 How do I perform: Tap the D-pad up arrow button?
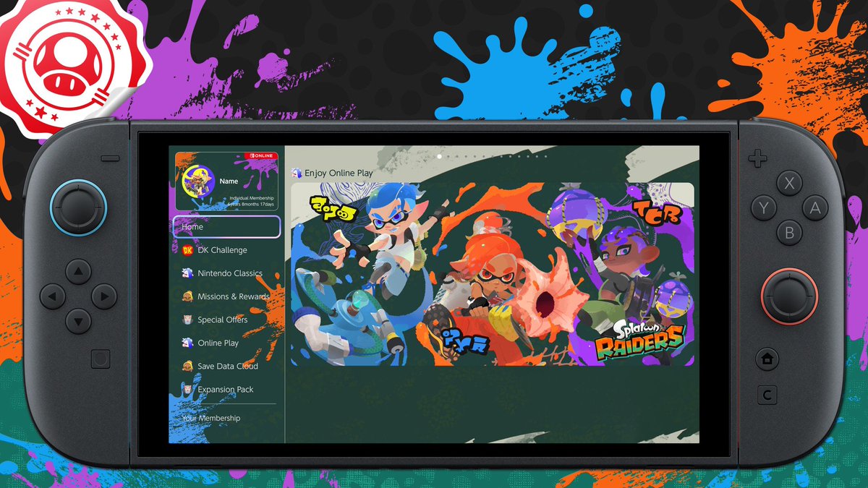(79, 272)
